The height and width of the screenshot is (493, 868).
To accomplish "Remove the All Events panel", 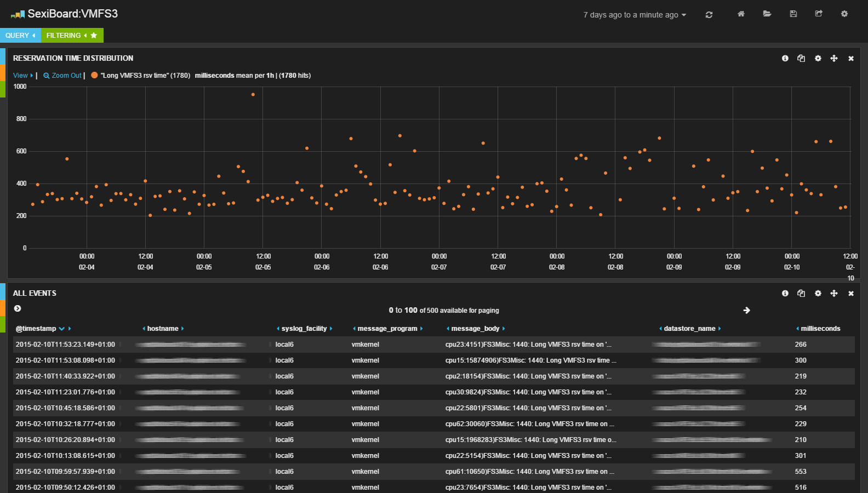I will point(851,294).
